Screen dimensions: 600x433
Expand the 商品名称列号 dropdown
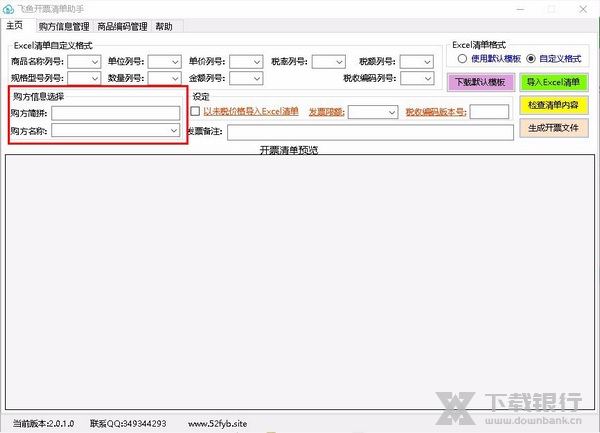click(x=84, y=62)
